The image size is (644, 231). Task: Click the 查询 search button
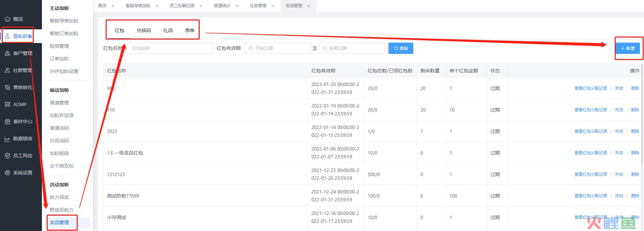[401, 48]
